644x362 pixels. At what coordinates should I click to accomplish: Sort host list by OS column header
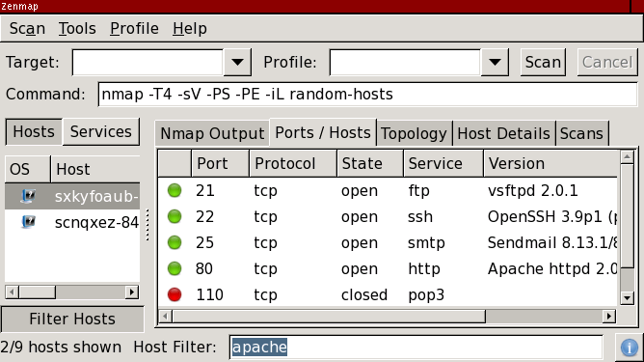(x=28, y=169)
